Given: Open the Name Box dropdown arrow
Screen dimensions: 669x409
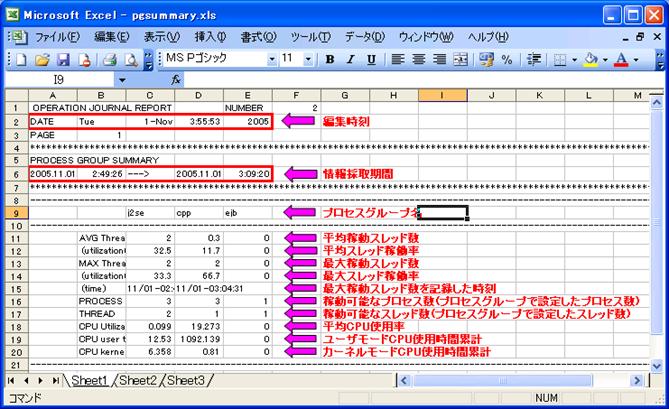Looking at the screenshot, I should click(x=122, y=80).
